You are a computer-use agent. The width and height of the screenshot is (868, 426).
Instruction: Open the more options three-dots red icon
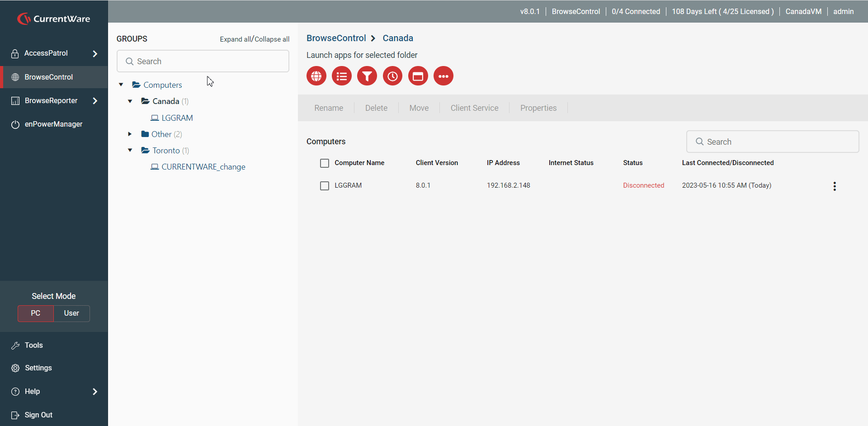pos(443,76)
